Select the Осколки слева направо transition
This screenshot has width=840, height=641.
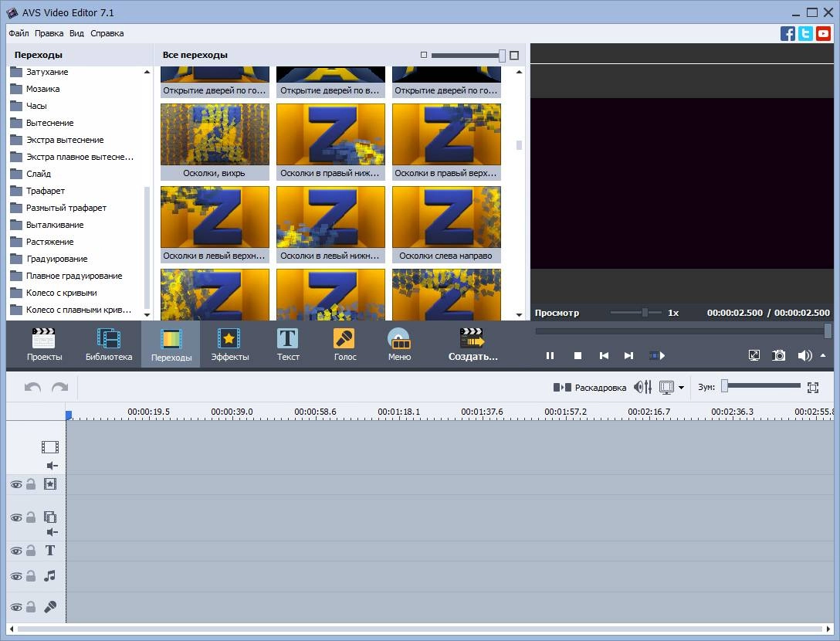446,224
